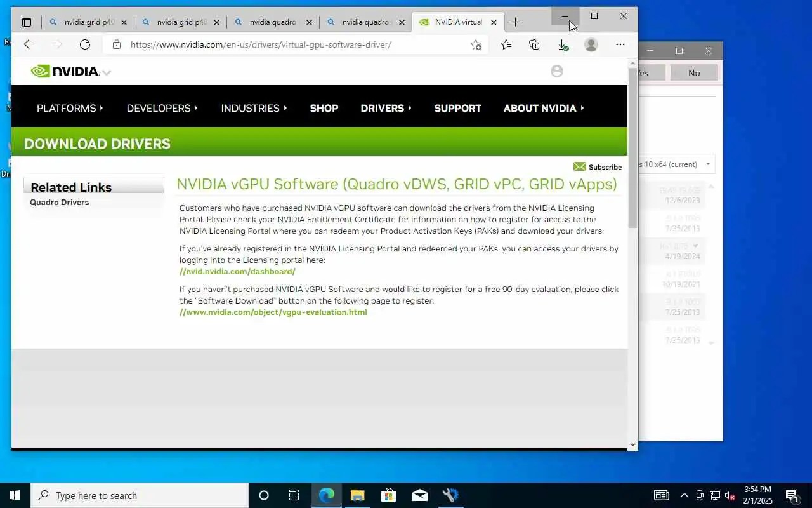812x508 pixels.
Task: Open the clock showing 3:54 PM
Action: click(x=758, y=495)
